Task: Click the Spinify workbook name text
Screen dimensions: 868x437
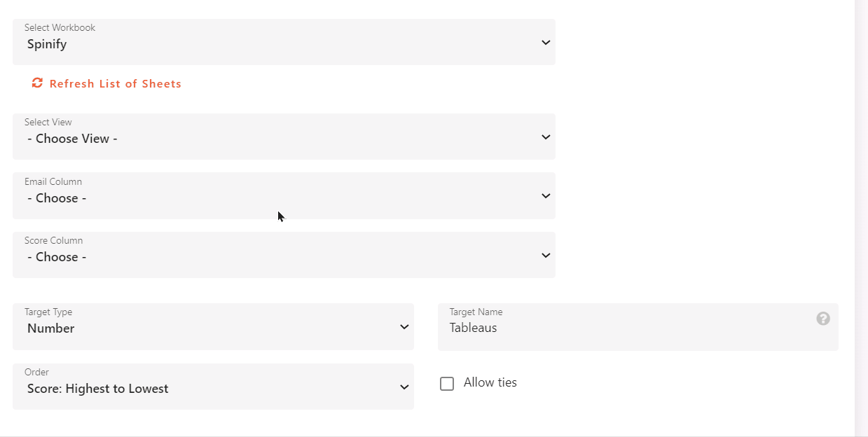Action: click(x=46, y=43)
